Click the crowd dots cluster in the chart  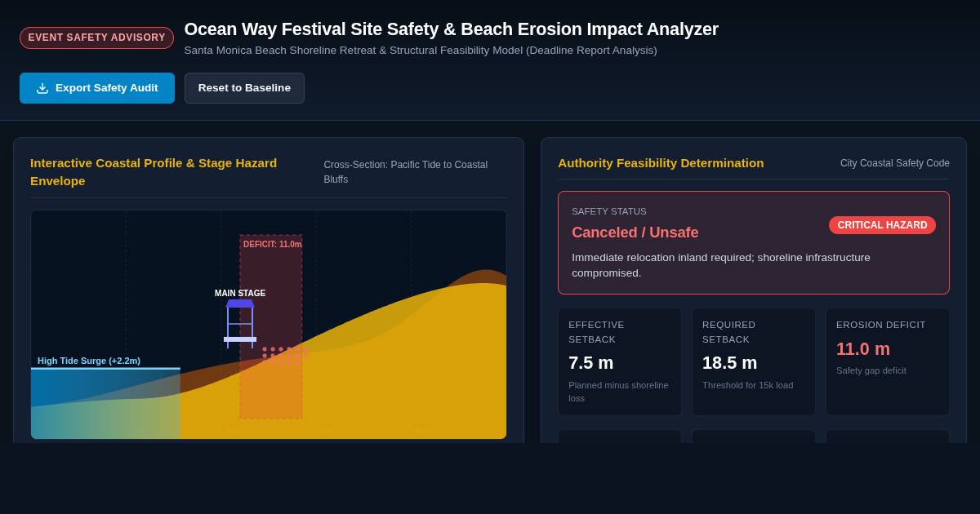tap(284, 356)
